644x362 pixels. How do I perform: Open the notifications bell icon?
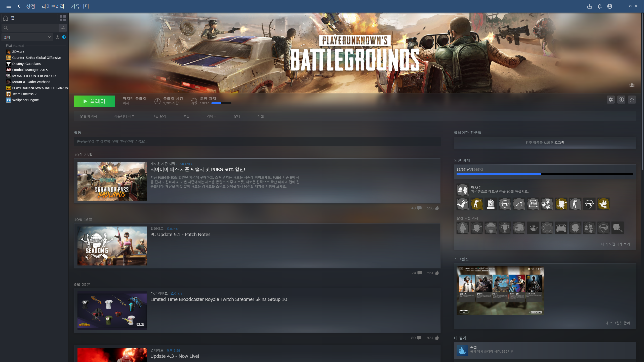600,6
